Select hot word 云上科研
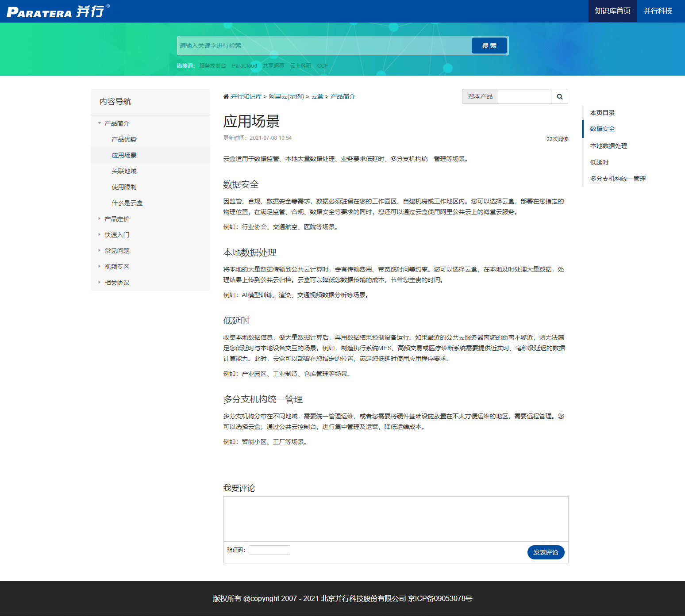Viewport: 685px width, 616px height. click(301, 65)
